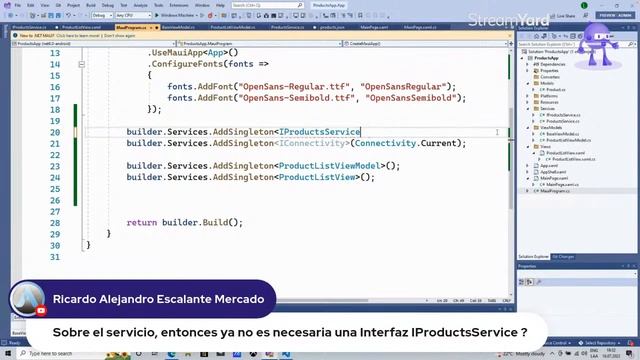This screenshot has width=640, height=360.
Task: Select MauiProgram.cs in Solution Explorer
Action: (554, 191)
